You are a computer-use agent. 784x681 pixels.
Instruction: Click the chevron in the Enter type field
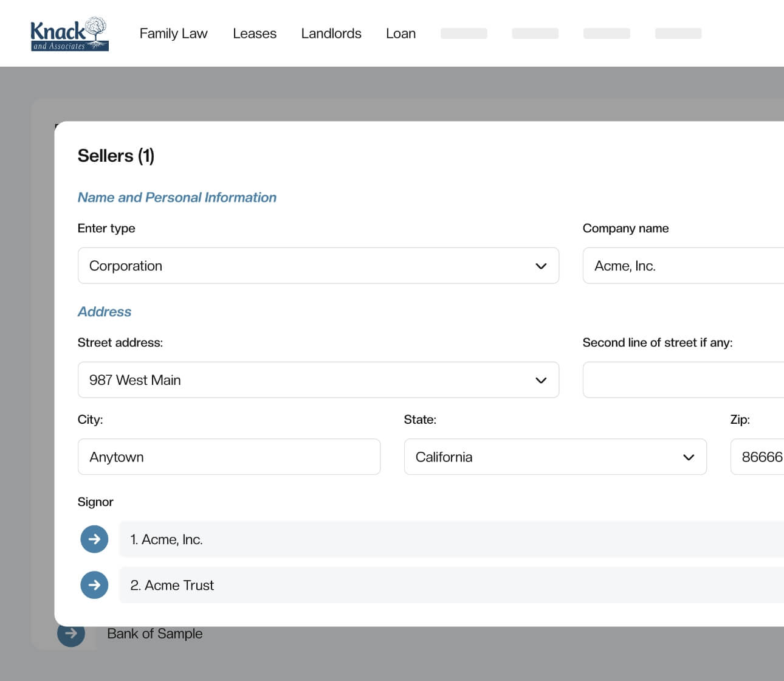coord(541,266)
